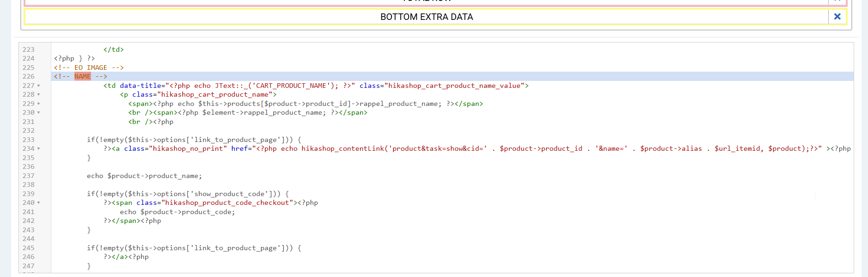Click the highlighted NAME comment word
Screen dimensions: 868x277
tap(82, 76)
